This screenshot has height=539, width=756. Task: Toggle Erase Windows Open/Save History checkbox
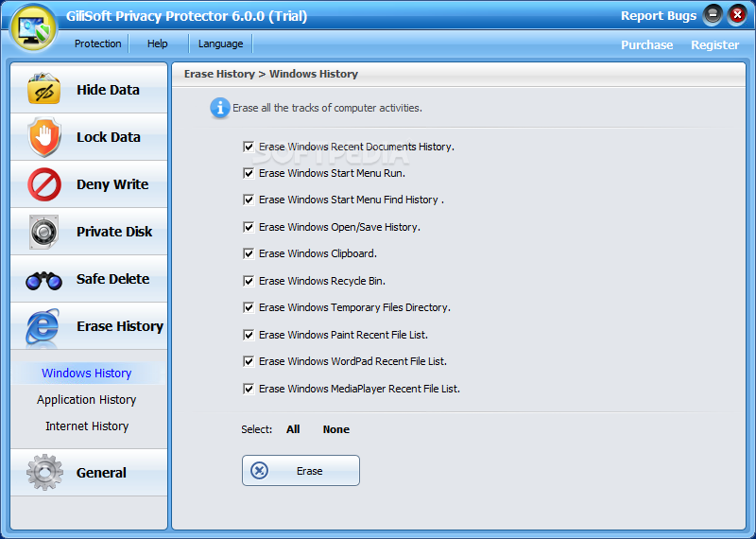249,227
